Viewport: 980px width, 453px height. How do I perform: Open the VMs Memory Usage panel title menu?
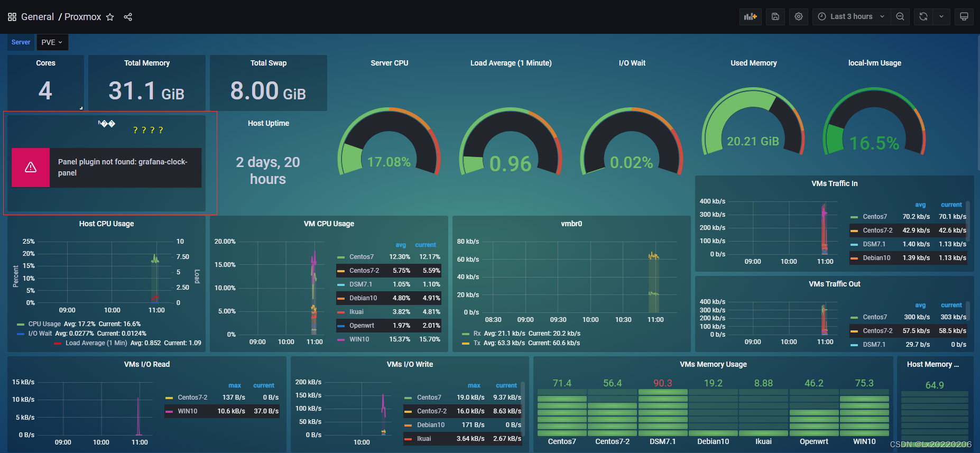point(713,364)
